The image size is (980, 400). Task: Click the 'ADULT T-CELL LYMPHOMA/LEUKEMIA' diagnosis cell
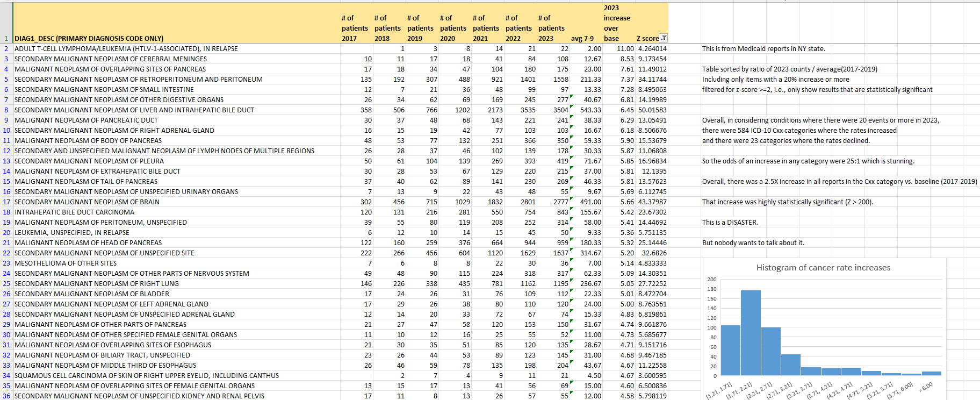click(x=176, y=49)
